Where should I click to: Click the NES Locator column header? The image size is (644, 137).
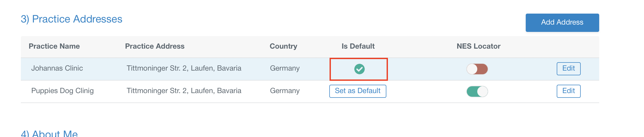[x=479, y=46]
